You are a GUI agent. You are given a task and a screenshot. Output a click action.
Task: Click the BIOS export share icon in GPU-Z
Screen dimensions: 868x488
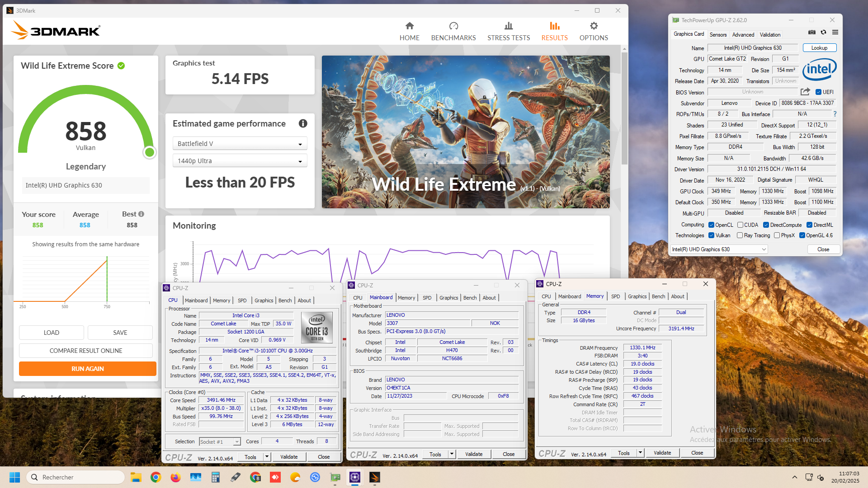[x=805, y=92]
